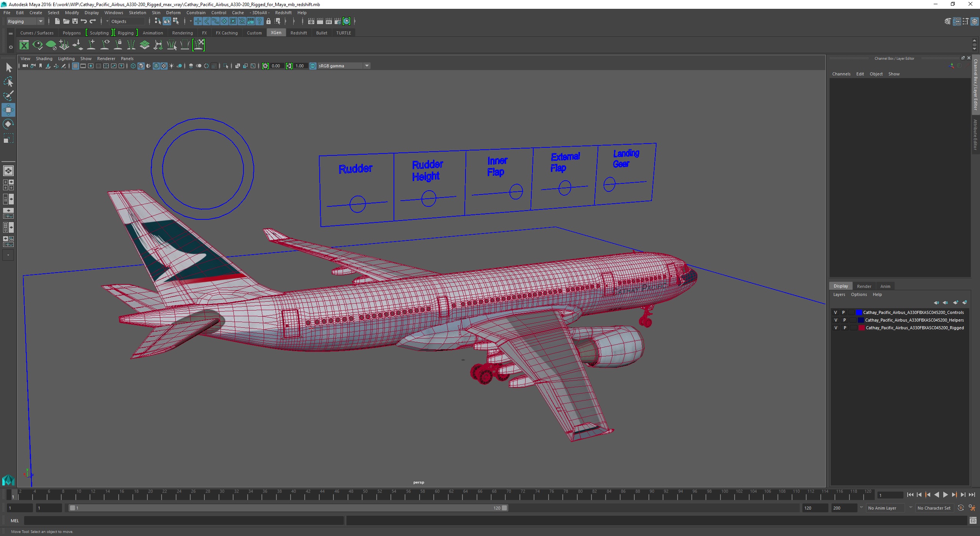Toggle viewport grid display button
This screenshot has width=980, height=536.
[x=75, y=66]
